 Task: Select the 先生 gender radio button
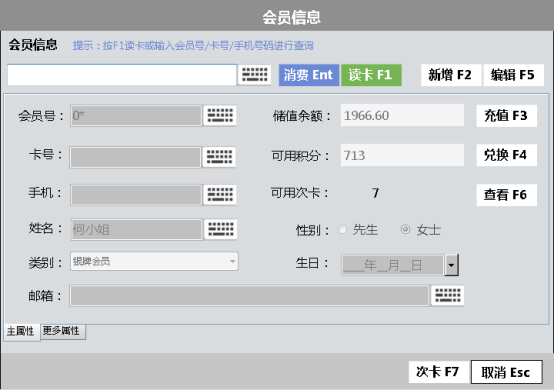point(342,229)
